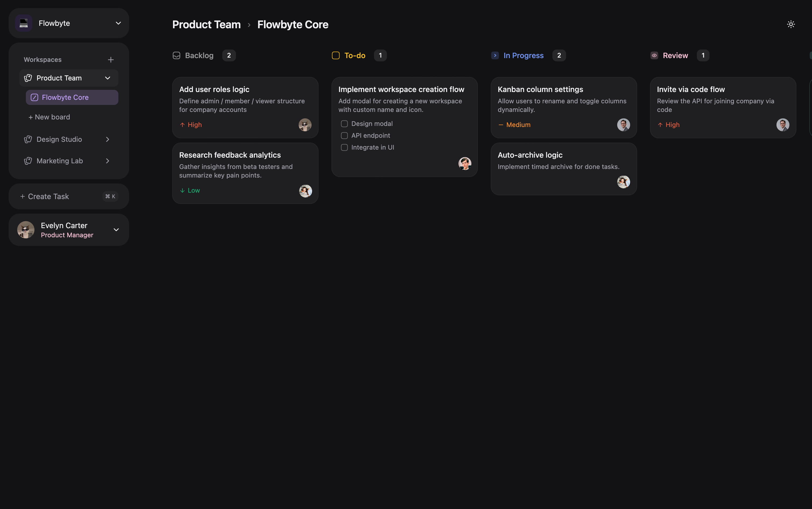
Task: Collapse the Product Team workspace
Action: (107, 78)
